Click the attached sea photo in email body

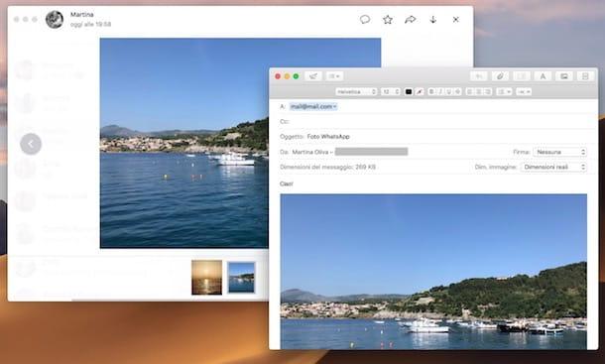coord(433,272)
